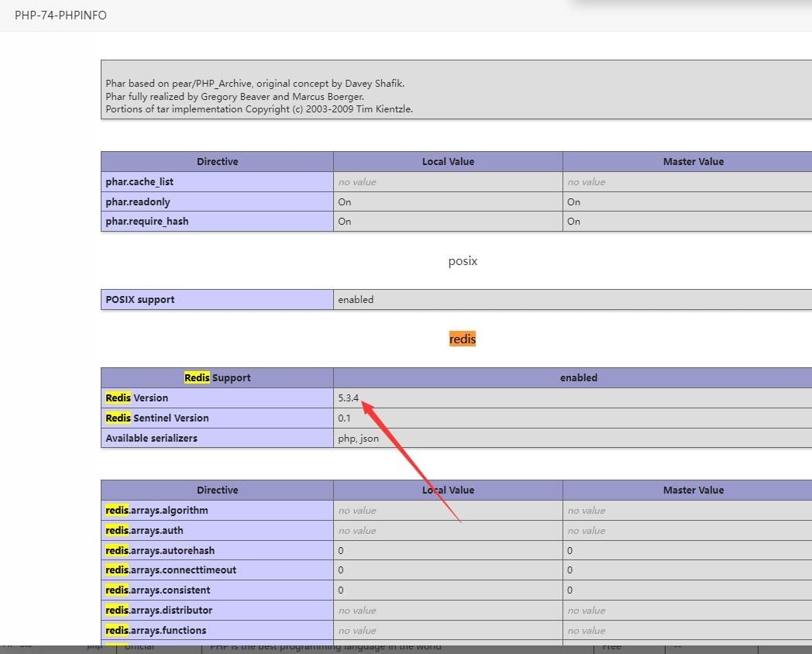Screen dimensions: 812x654
Task: Click the Available serializers row label
Action: coord(151,438)
